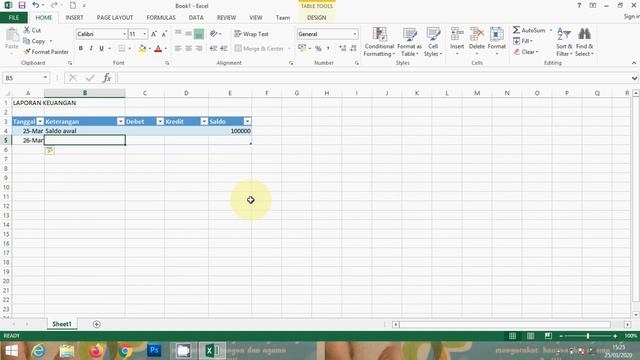Open the Format cells menu
This screenshot has height=360, width=640.
[x=497, y=42]
